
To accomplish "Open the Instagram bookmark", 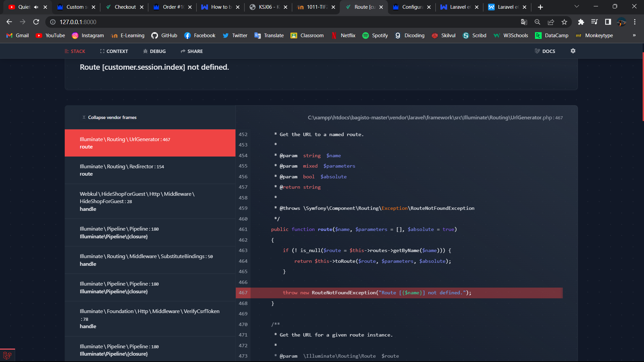I will coord(88,35).
